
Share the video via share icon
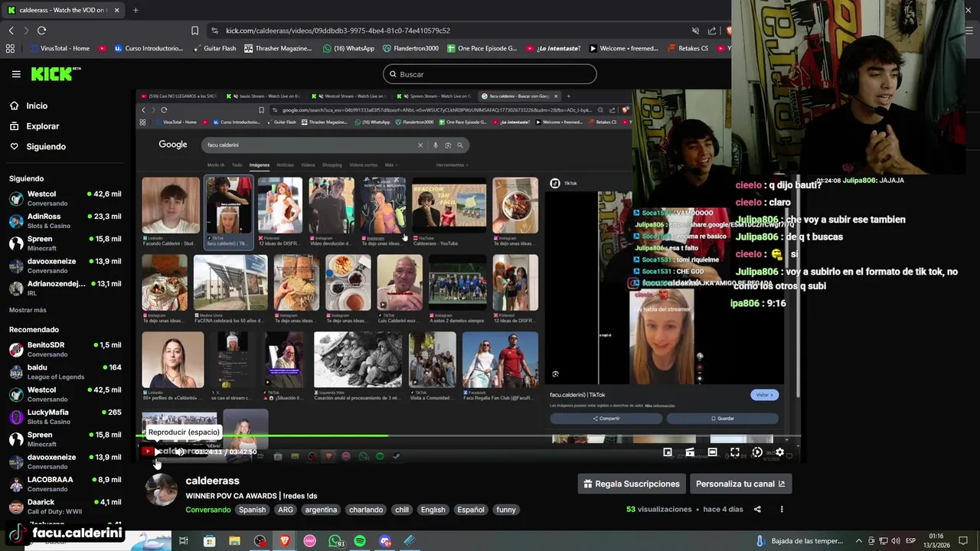[757, 510]
